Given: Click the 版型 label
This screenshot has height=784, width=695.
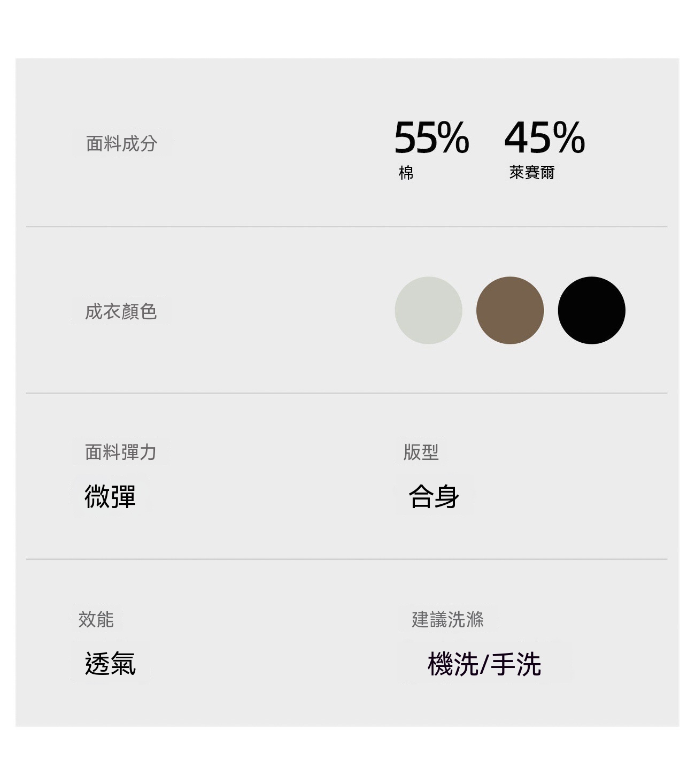Looking at the screenshot, I should 421,452.
